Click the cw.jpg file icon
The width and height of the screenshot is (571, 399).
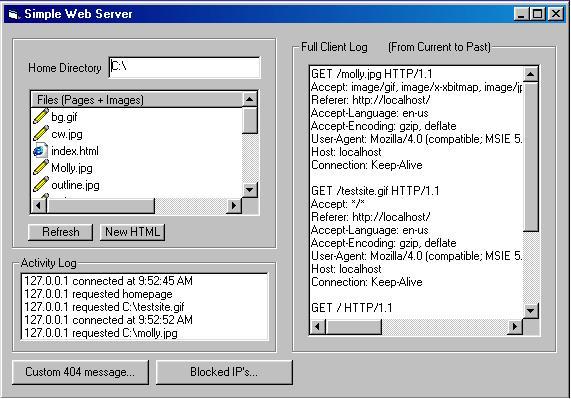tap(40, 134)
